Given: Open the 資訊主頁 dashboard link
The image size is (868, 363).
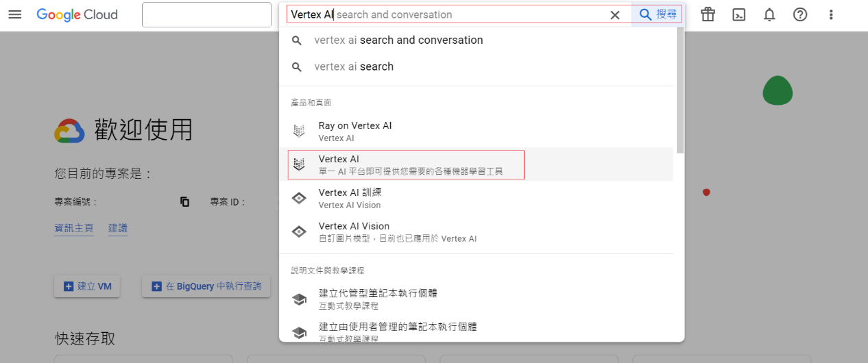Looking at the screenshot, I should [x=74, y=228].
